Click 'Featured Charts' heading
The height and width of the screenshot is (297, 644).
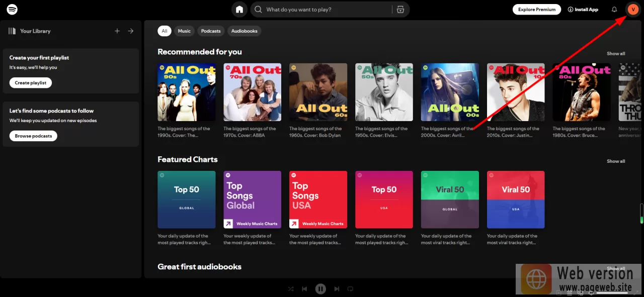click(x=188, y=159)
